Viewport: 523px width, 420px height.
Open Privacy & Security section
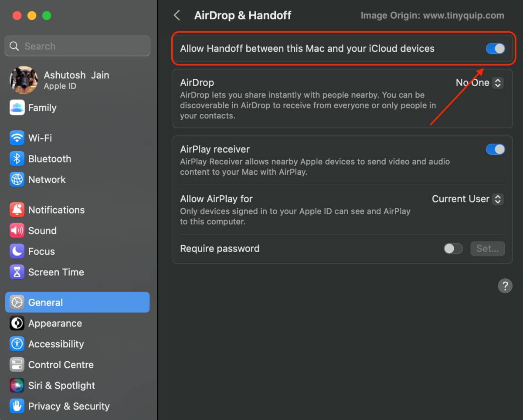pos(68,406)
